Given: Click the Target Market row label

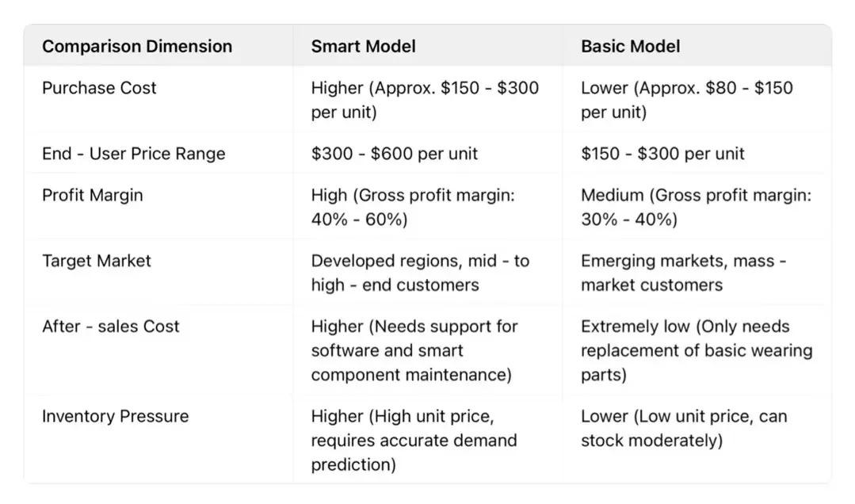Looking at the screenshot, I should point(97,261).
